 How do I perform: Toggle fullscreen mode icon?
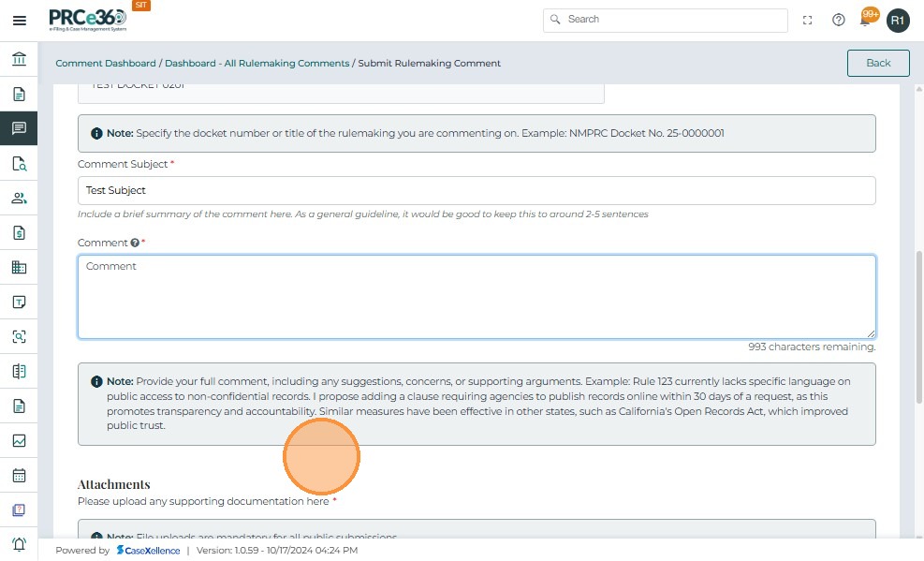[x=808, y=20]
